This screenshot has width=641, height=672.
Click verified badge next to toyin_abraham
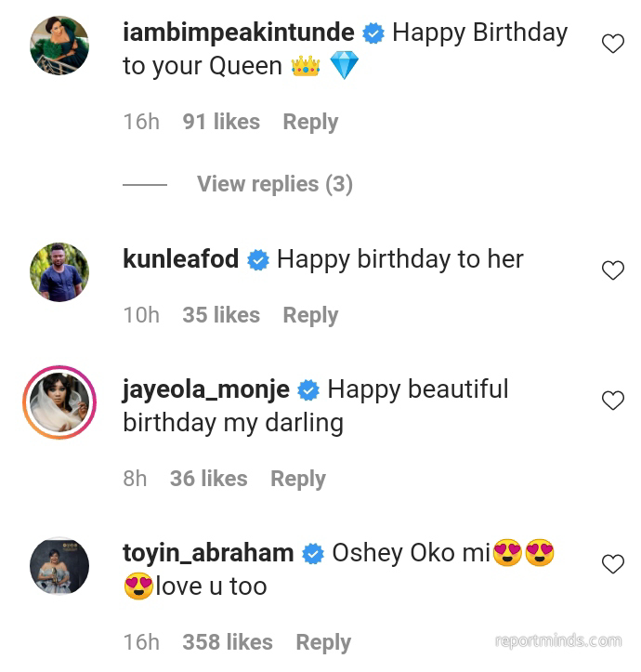tap(313, 554)
